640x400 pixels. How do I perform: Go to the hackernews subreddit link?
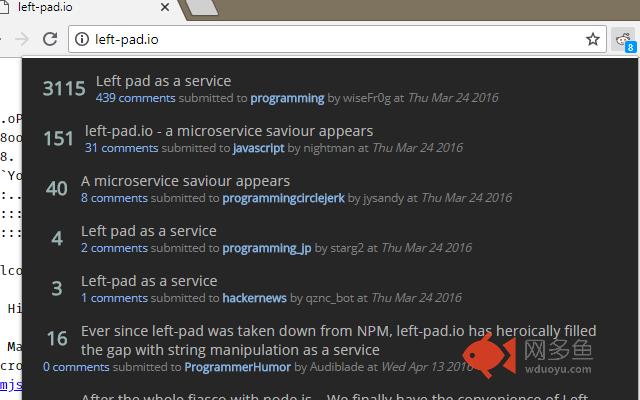pyautogui.click(x=254, y=298)
